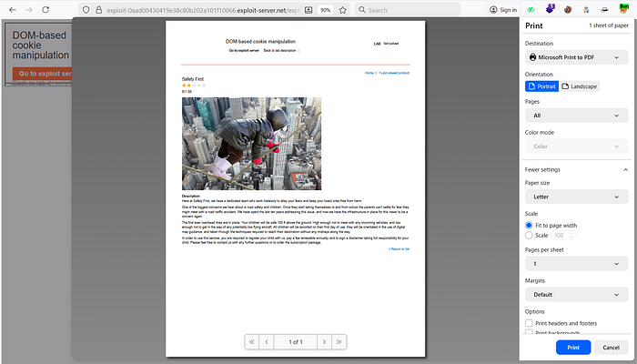Click the product photo in the preview
Screen dimensions: 637x364
[x=251, y=144]
